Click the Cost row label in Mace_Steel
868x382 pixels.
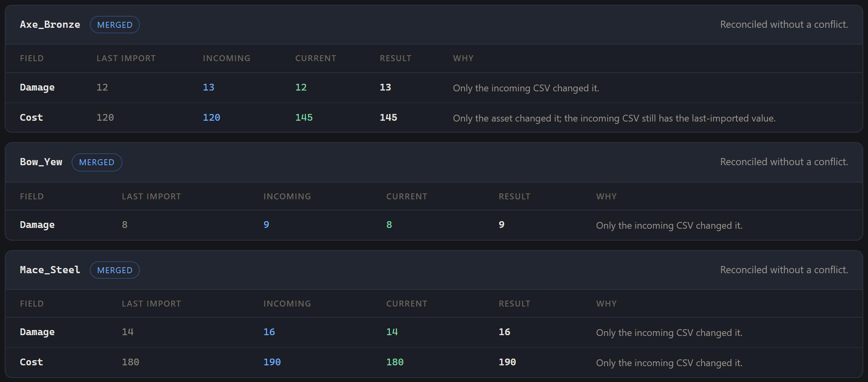pyautogui.click(x=31, y=362)
